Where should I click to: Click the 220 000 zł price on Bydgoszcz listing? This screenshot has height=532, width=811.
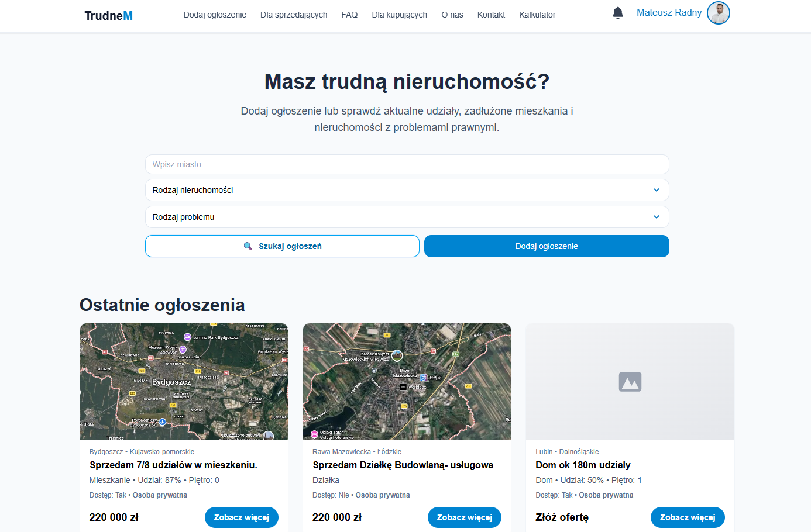(114, 517)
